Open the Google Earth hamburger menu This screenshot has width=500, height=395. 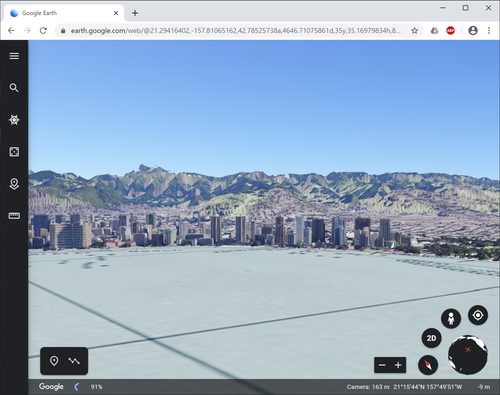[14, 56]
